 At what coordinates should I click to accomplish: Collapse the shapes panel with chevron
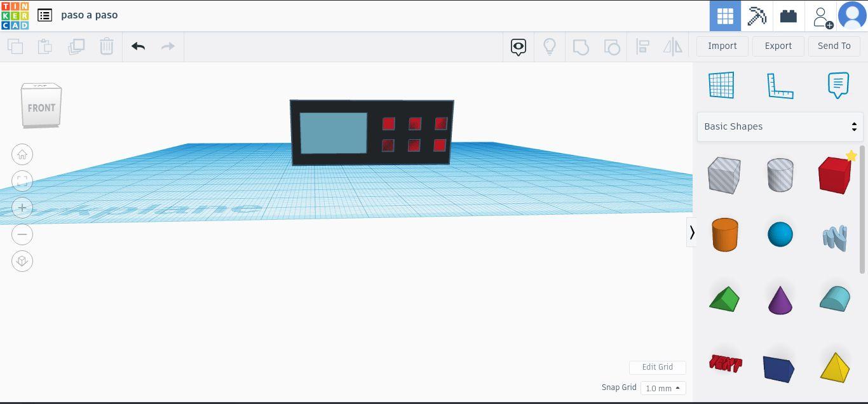(x=691, y=232)
